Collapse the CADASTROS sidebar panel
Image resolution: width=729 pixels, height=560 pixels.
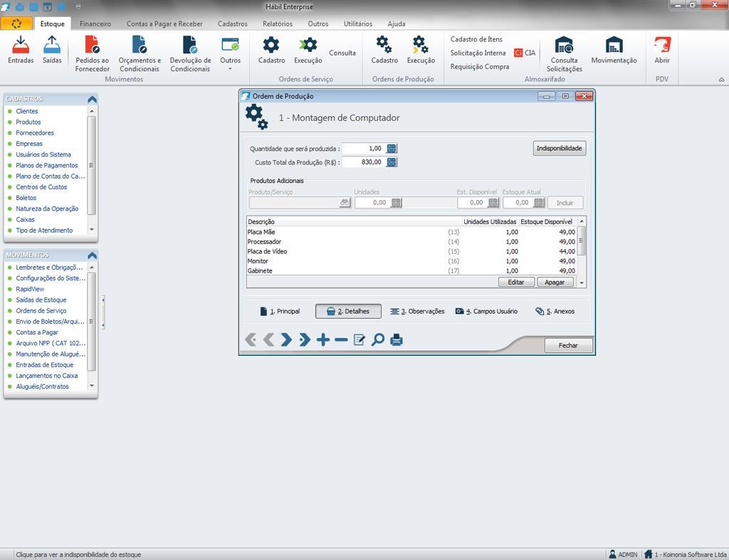click(x=92, y=99)
